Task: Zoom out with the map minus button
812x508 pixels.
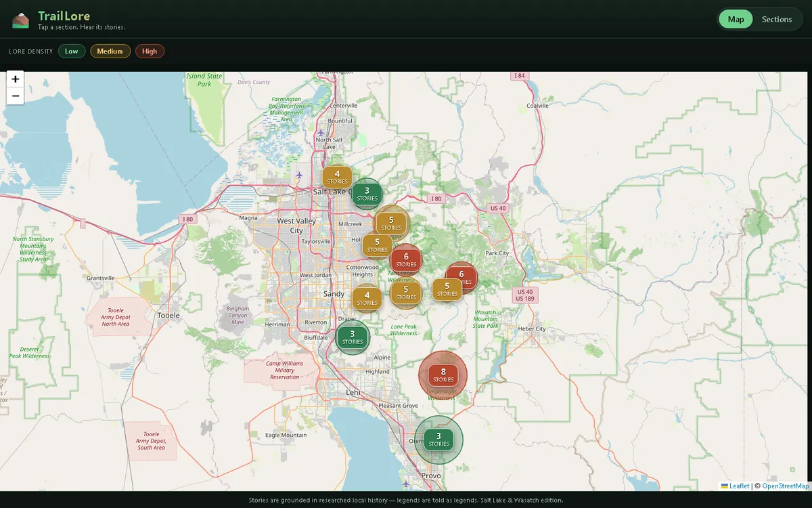Action: [16, 97]
